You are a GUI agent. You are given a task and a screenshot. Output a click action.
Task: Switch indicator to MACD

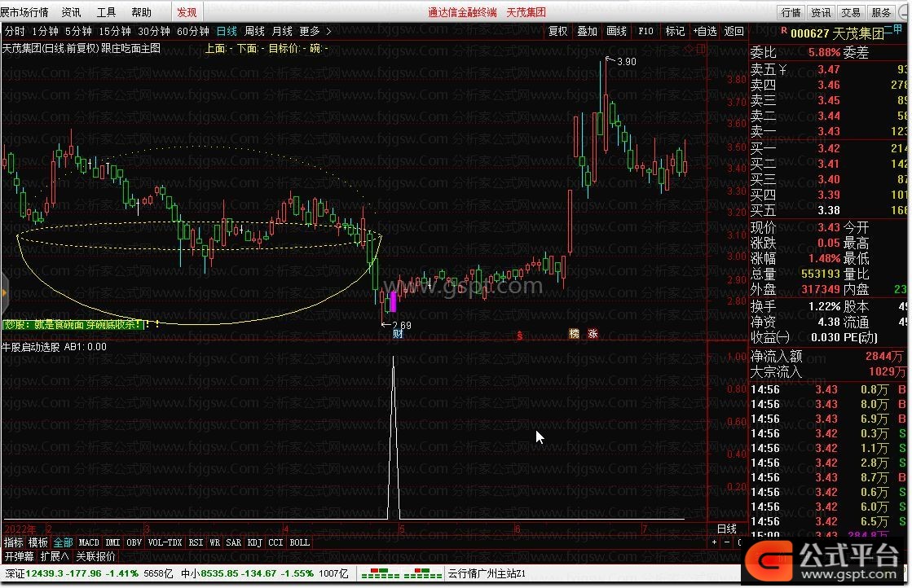[x=88, y=542]
